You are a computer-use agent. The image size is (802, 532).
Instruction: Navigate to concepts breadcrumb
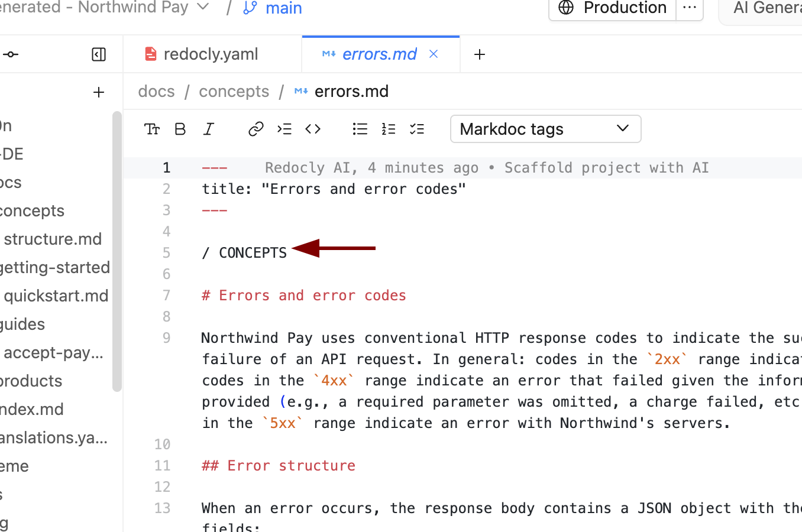coord(234,92)
